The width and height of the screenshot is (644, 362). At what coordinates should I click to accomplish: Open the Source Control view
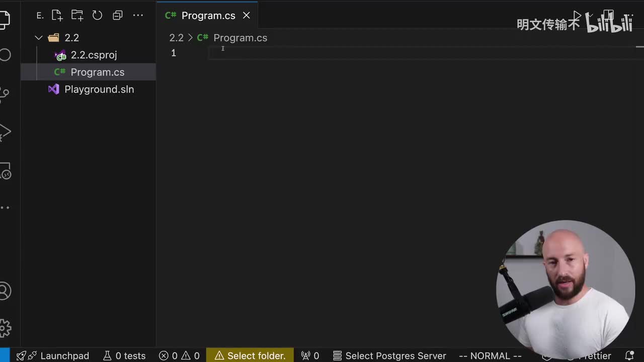4,94
